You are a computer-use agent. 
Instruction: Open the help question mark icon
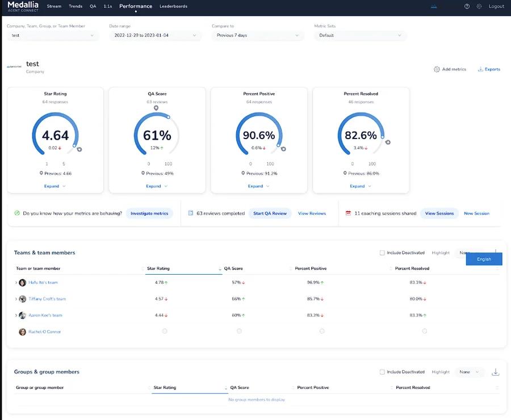467,6
